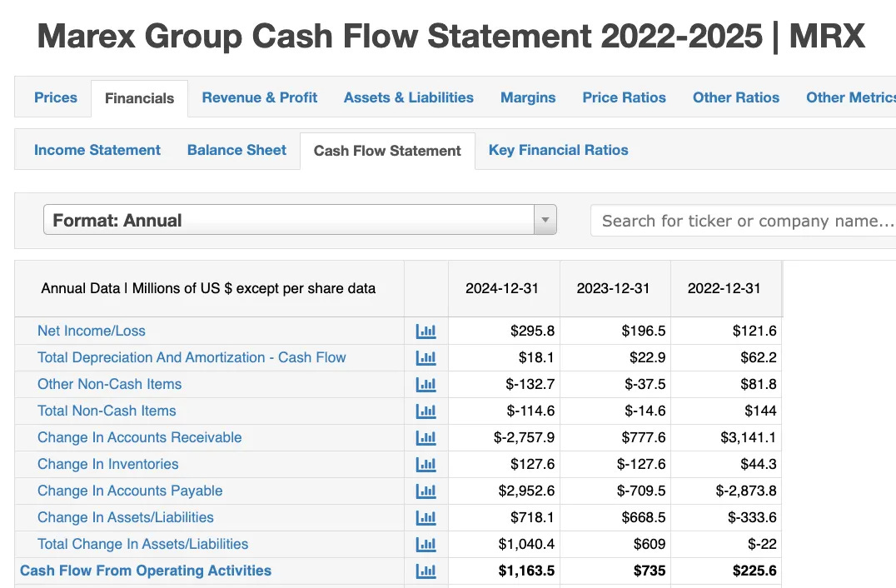Click the Net Income/Loss link
Image resolution: width=896 pixels, height=588 pixels.
coord(92,331)
